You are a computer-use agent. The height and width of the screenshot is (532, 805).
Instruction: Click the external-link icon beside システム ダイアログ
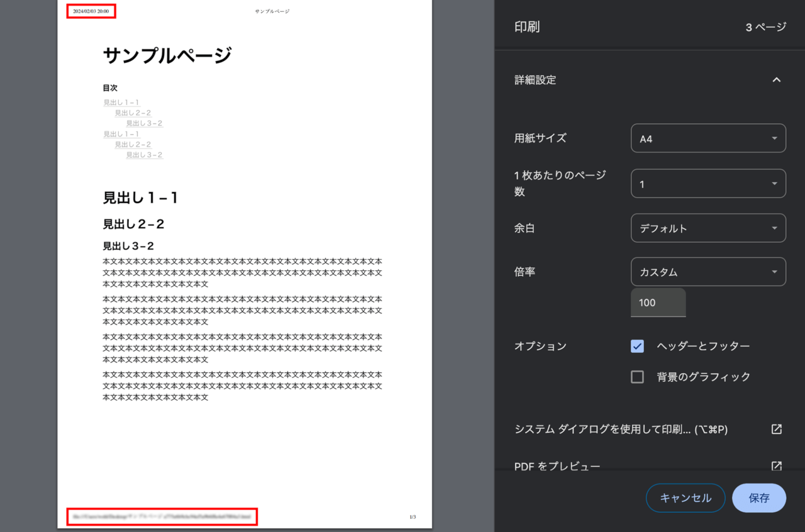tap(776, 429)
